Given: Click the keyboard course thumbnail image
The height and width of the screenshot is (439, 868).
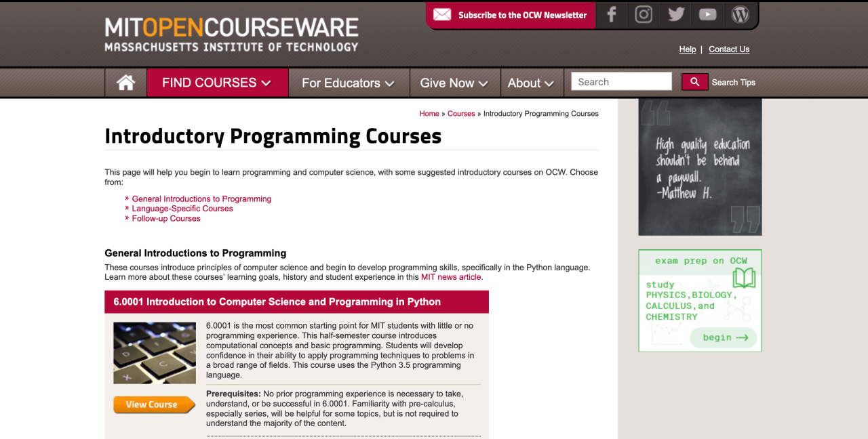Looking at the screenshot, I should (154, 352).
